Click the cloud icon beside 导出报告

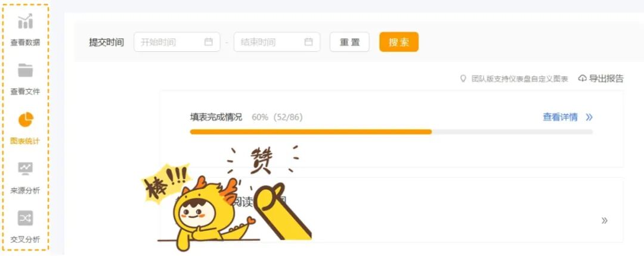pyautogui.click(x=582, y=79)
